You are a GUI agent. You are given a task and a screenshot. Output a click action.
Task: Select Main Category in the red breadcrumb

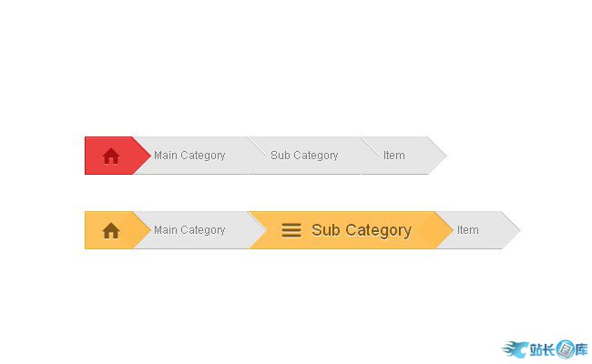[189, 156]
